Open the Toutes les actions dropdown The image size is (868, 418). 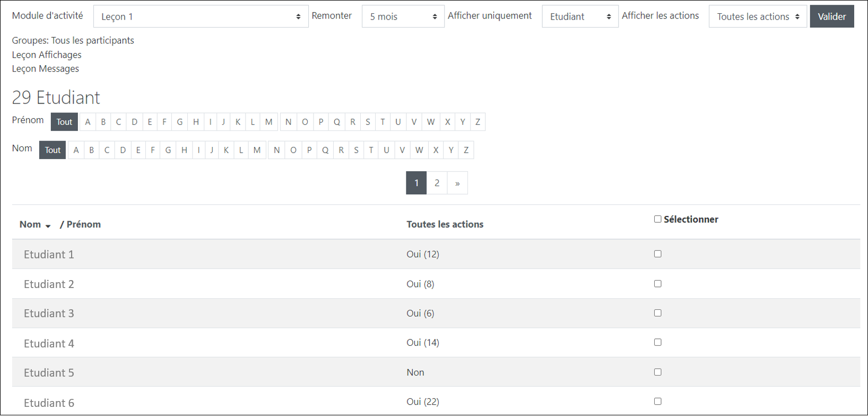757,16
